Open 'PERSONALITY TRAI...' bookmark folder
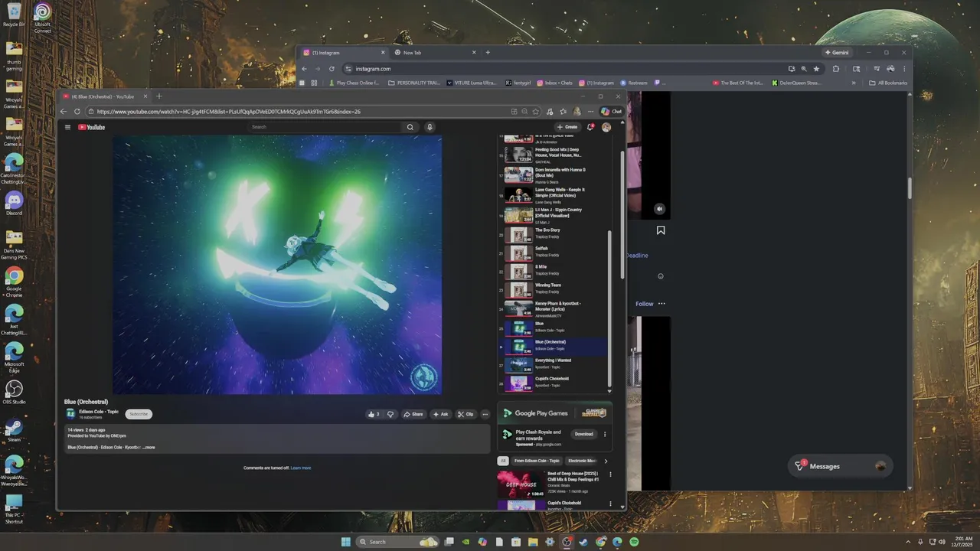The width and height of the screenshot is (980, 551). pyautogui.click(x=414, y=83)
